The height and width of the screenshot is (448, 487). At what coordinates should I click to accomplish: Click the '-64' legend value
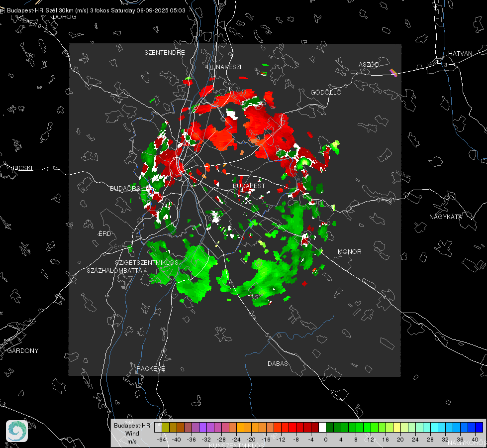(161, 440)
